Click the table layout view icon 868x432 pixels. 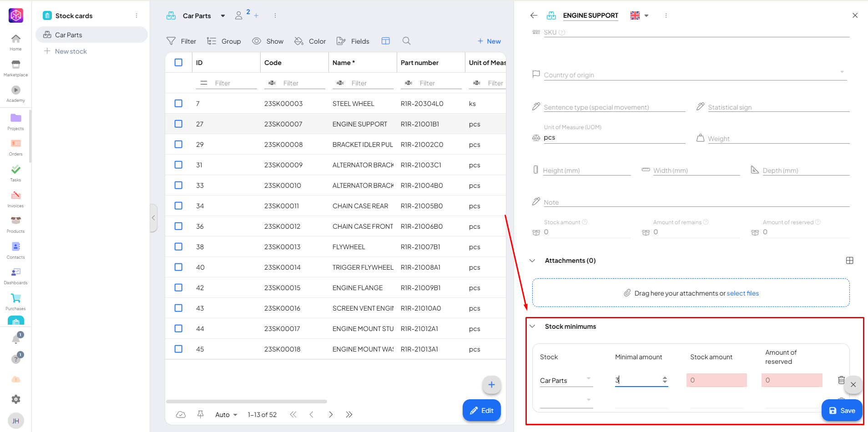point(385,41)
